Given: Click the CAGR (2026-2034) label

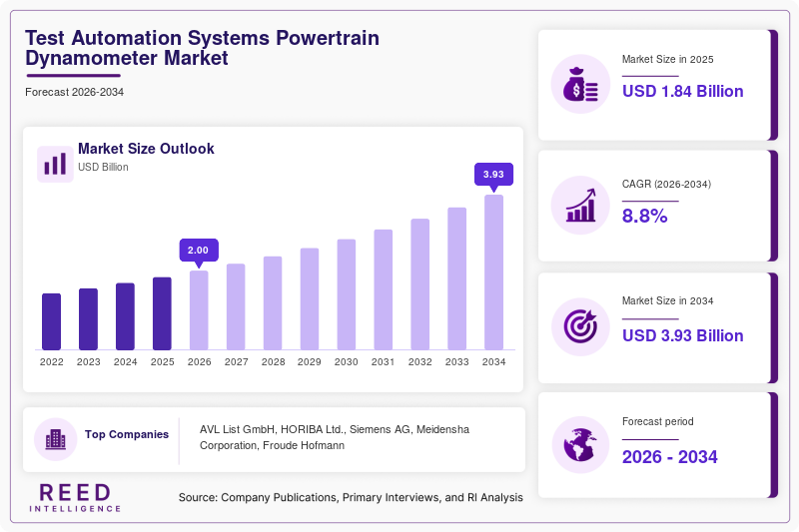Looking at the screenshot, I should tap(666, 184).
